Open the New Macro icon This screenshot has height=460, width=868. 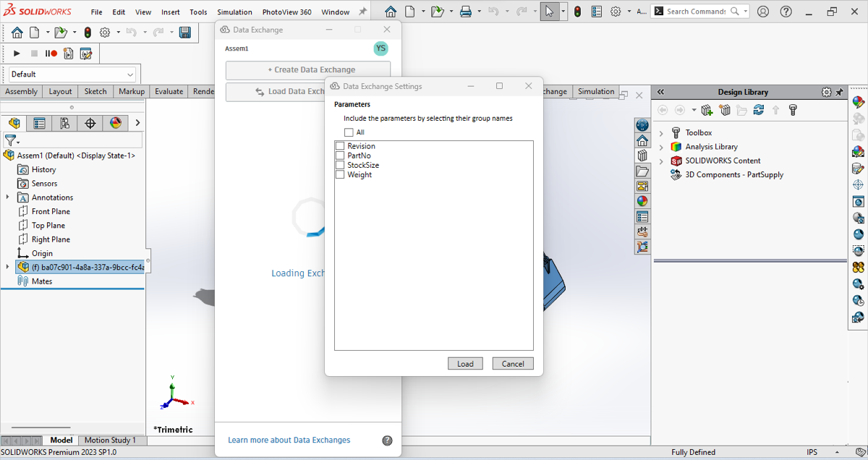coord(69,54)
